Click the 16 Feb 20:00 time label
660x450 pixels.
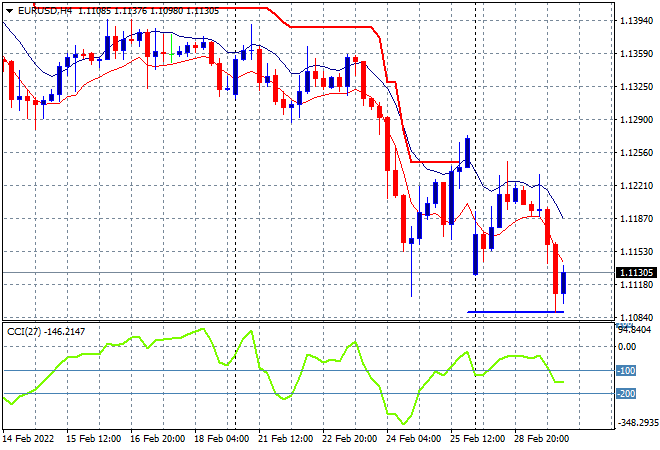[157, 439]
